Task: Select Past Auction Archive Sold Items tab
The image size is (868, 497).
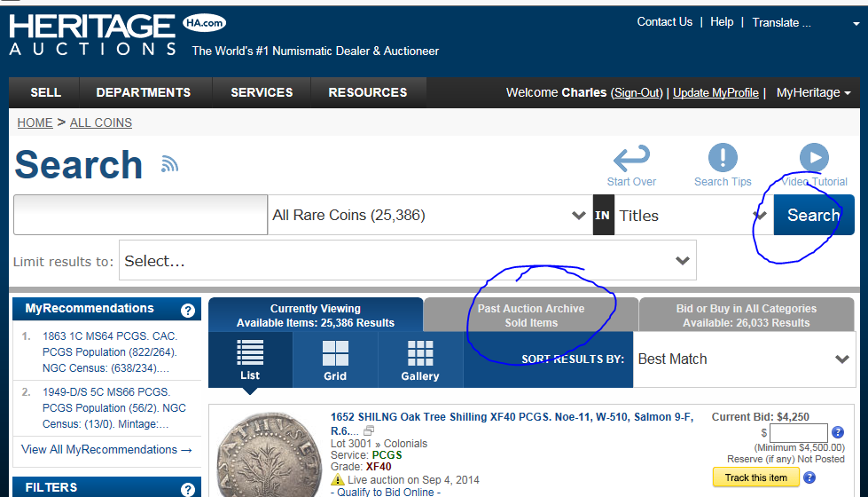Action: coord(531,315)
